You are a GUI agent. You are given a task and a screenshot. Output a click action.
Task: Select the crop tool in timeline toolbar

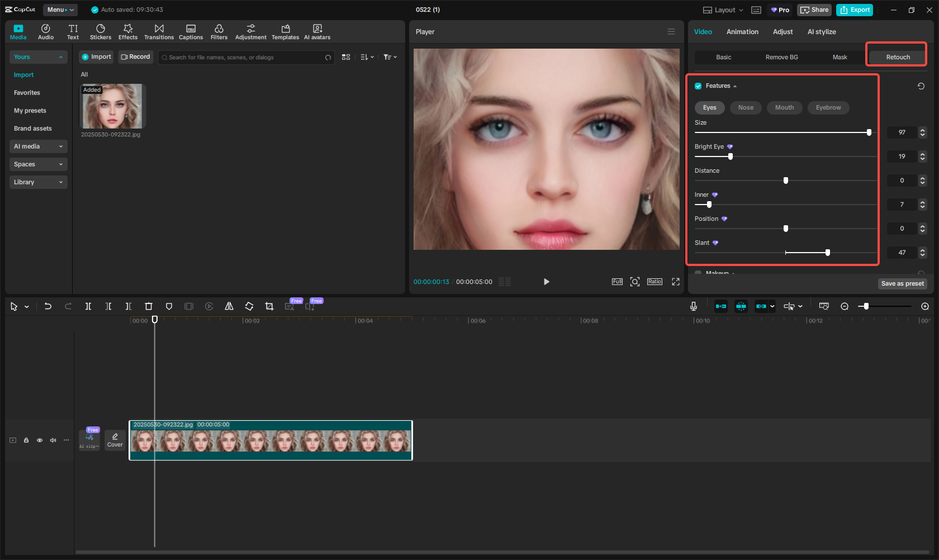(x=269, y=306)
